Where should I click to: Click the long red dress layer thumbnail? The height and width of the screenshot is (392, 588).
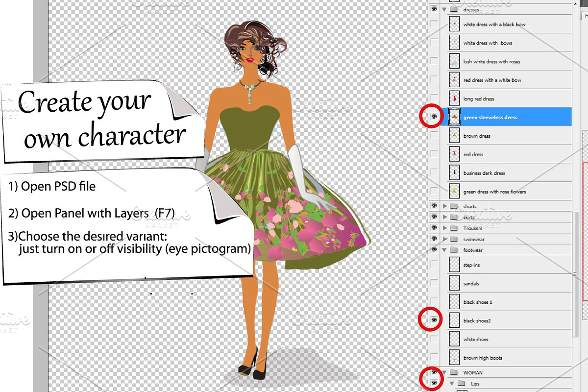coord(455,98)
